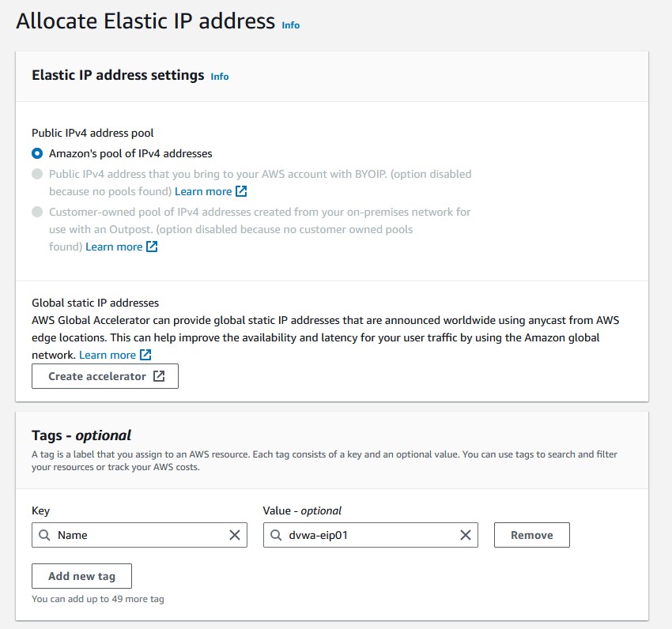Image resolution: width=672 pixels, height=629 pixels.
Task: Select the Customer-owned pool radio option
Action: click(37, 212)
